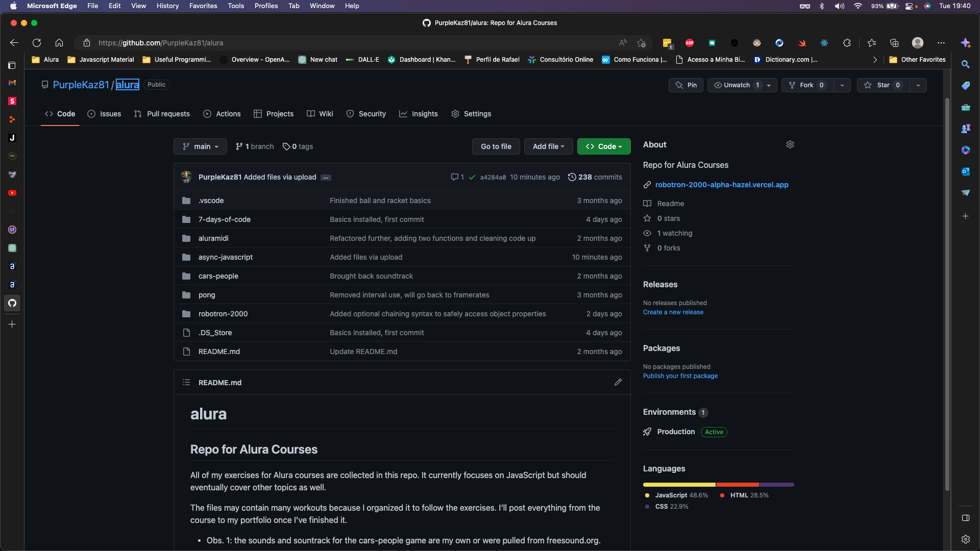980x551 pixels.
Task: Open README outline list icon
Action: (x=186, y=382)
